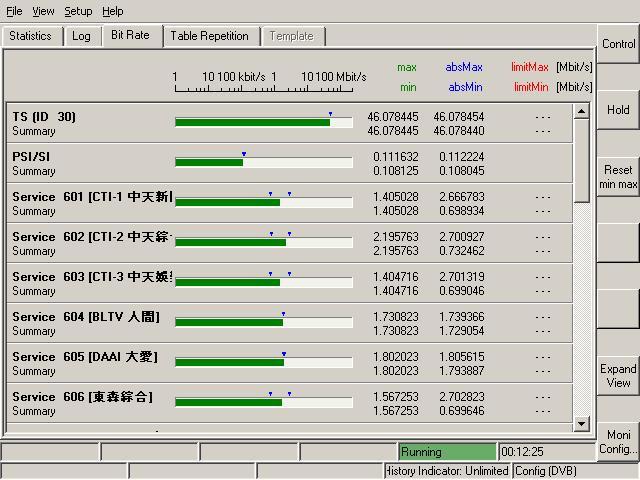
Task: Click the Reset min max button
Action: [618, 177]
